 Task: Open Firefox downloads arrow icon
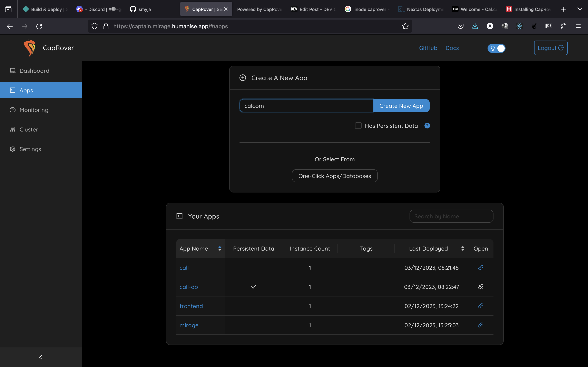pyautogui.click(x=475, y=26)
